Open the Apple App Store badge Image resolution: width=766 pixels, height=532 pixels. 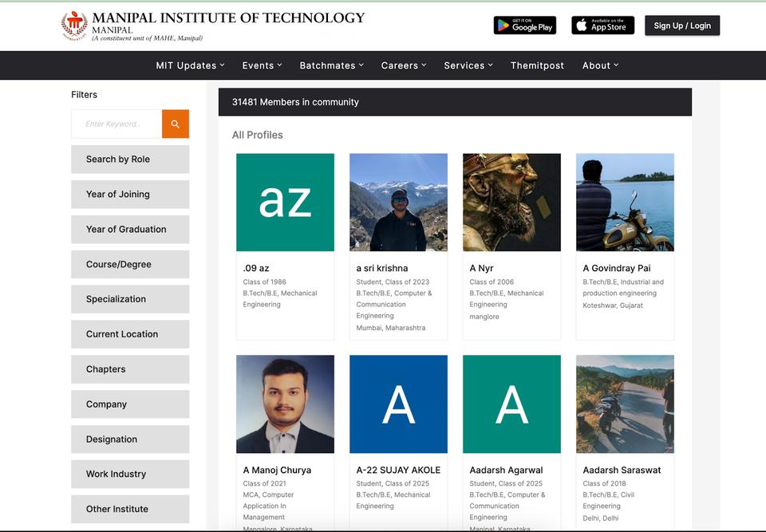point(603,26)
